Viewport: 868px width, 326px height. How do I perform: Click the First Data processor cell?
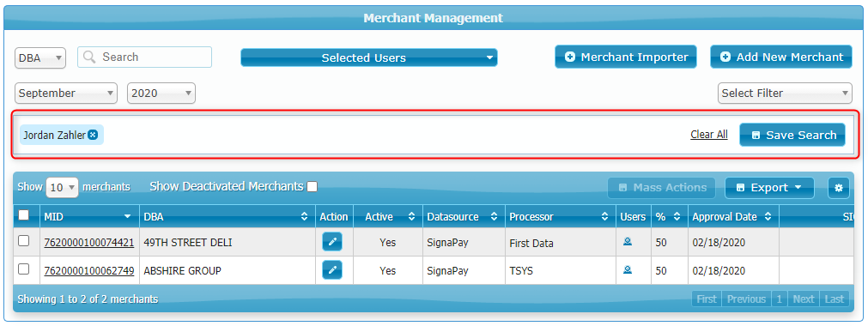point(561,243)
